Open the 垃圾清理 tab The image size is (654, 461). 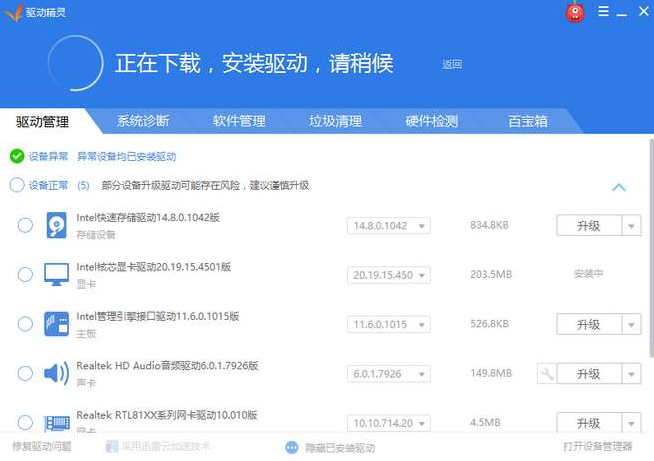[335, 121]
